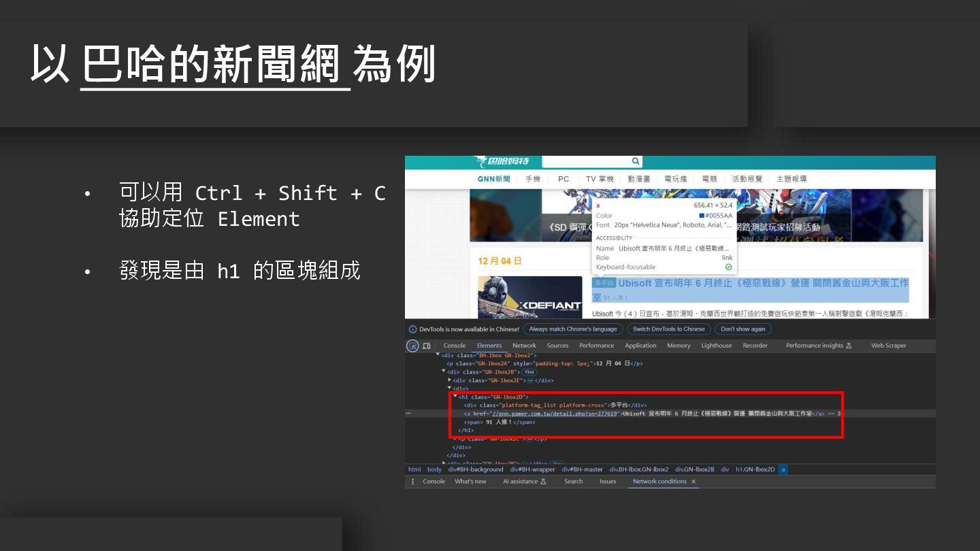Click the Bahamut site logo
Viewport: 980px width, 551px height.
503,161
